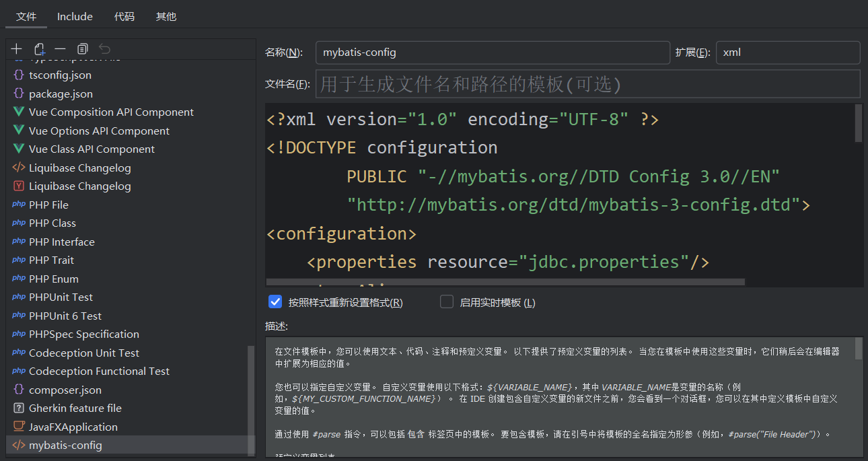Select the yellow Liquibase Changelog YAML template

[79, 186]
